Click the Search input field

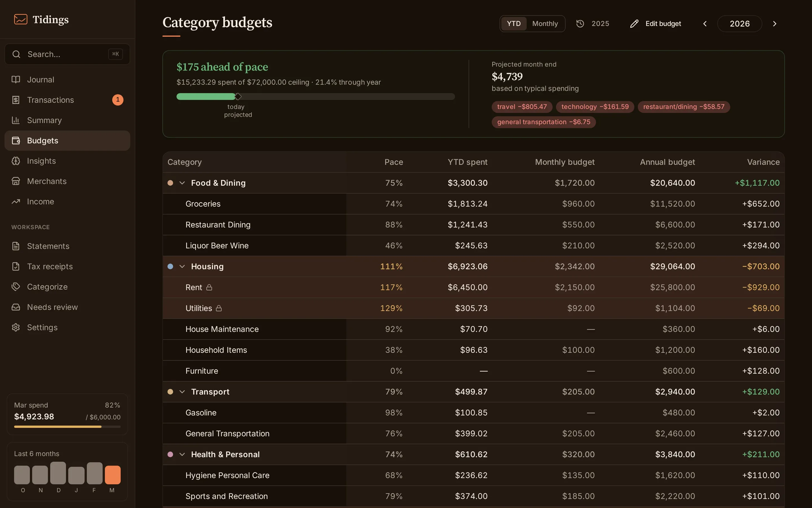(67, 54)
